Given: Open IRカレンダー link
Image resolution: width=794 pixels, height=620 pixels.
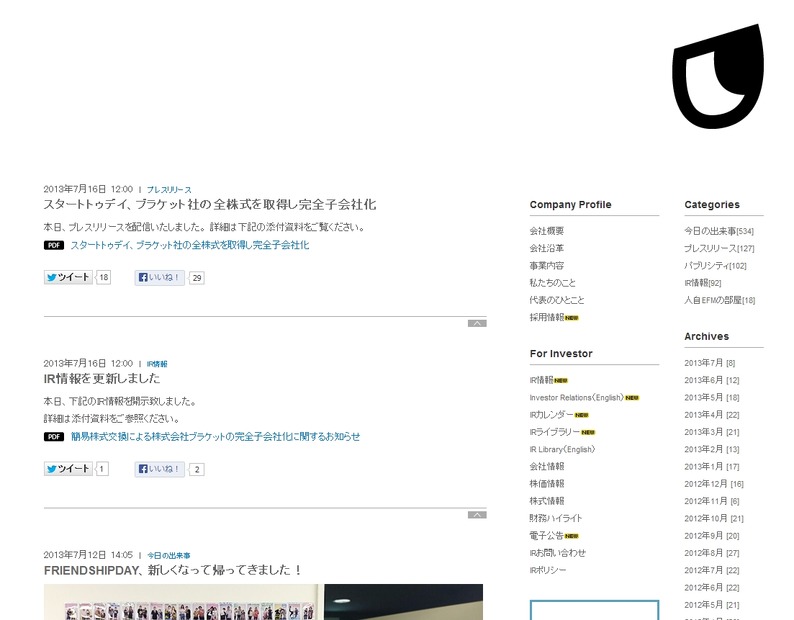Looking at the screenshot, I should (x=552, y=415).
